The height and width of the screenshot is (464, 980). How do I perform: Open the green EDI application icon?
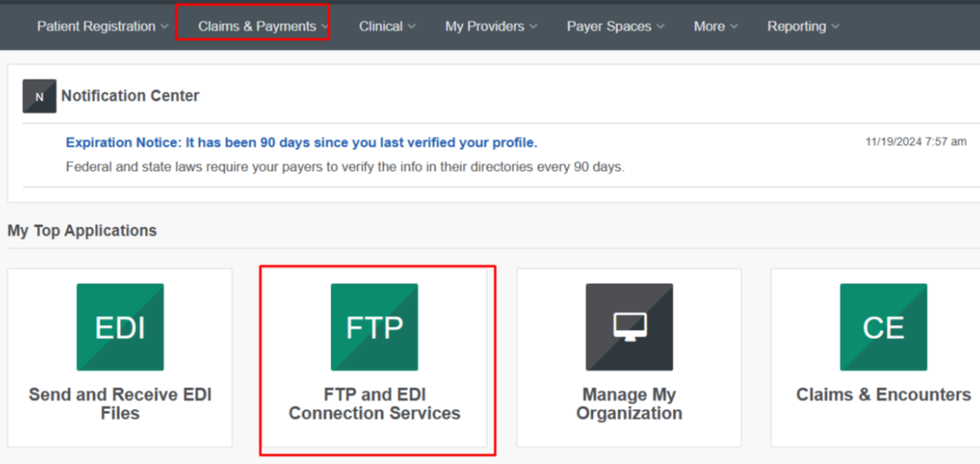point(120,327)
